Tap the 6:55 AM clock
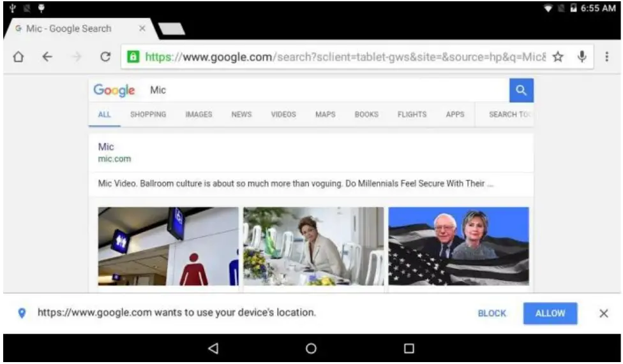 pos(598,8)
